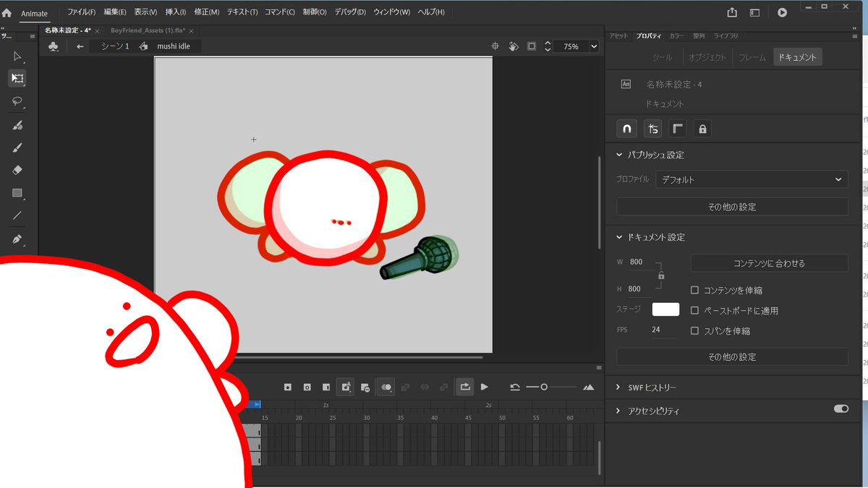Check スパンを伸縮 checkbox
Screen dimensions: 868x488
point(695,330)
